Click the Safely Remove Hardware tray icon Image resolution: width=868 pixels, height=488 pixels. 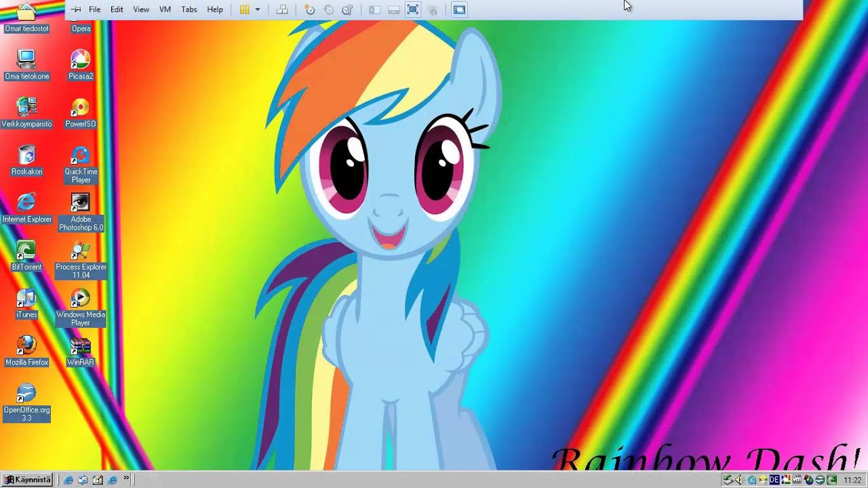point(728,480)
